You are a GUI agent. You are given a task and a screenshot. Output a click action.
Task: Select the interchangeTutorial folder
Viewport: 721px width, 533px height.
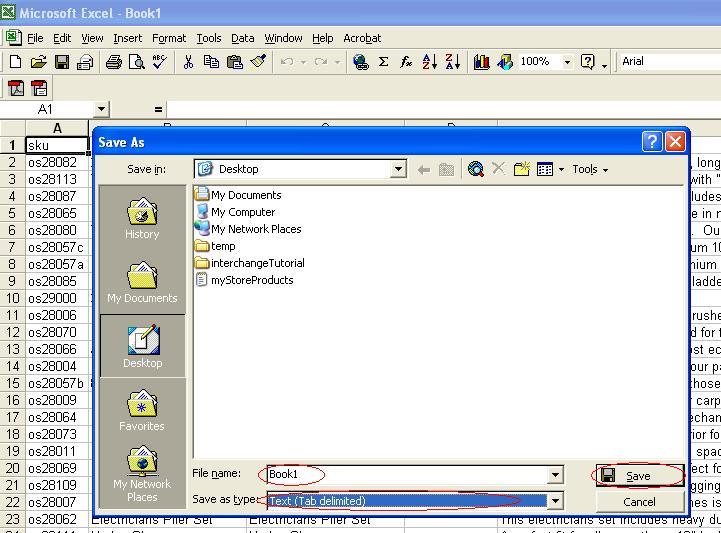[x=250, y=263]
